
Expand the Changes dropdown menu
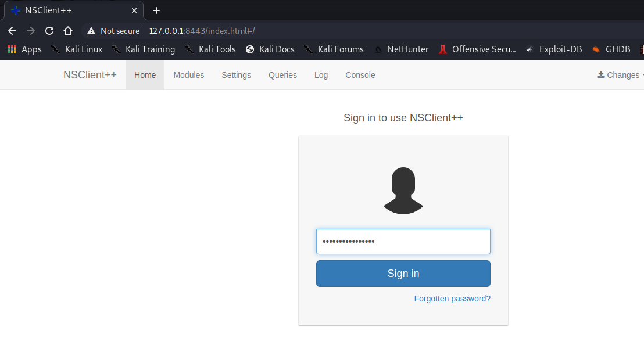tap(618, 75)
